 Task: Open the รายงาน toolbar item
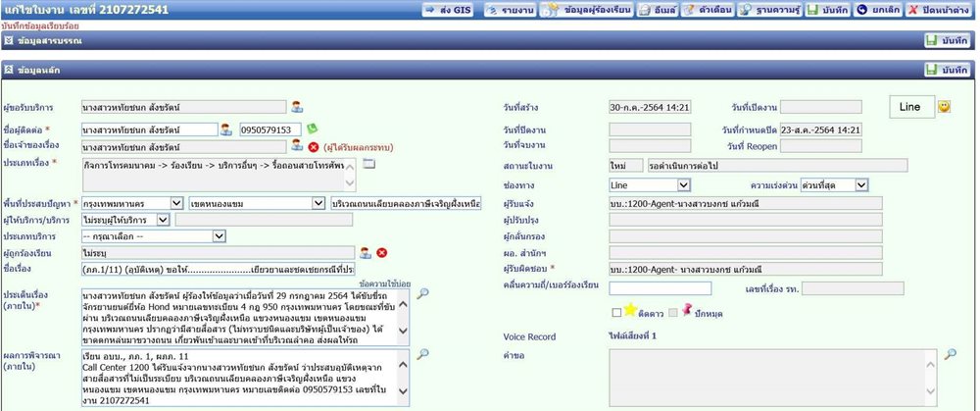tap(510, 10)
